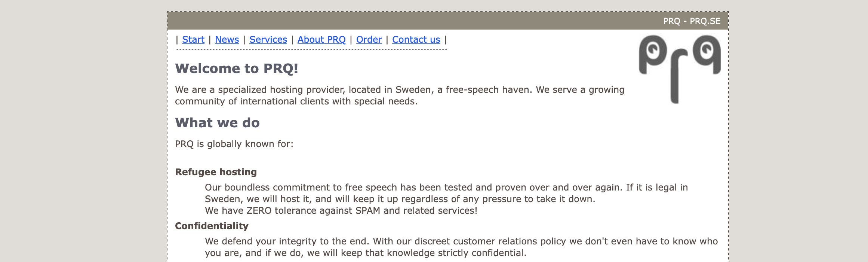Click the Confidentiality term heading
The height and width of the screenshot is (262, 868).
(x=212, y=226)
